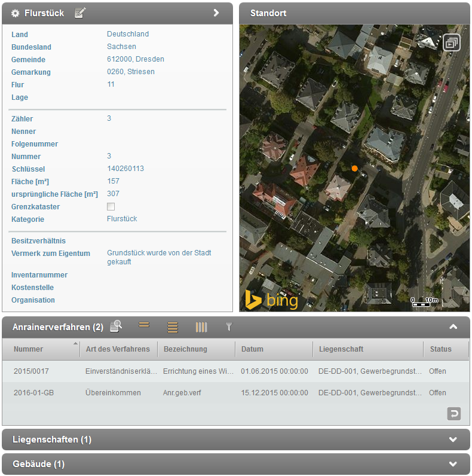472x476 pixels.
Task: Switch to multi-line list view icon
Action: click(173, 327)
